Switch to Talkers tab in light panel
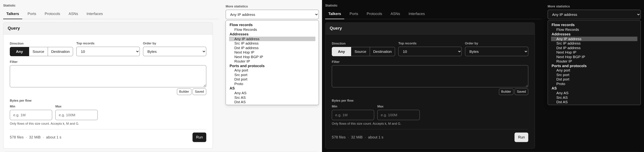The height and width of the screenshot is (152, 644). tap(13, 14)
